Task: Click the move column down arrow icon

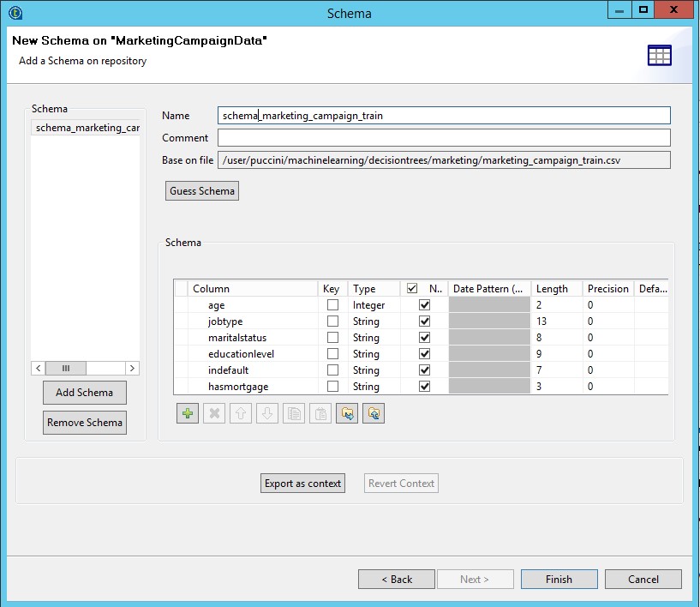Action: point(267,414)
